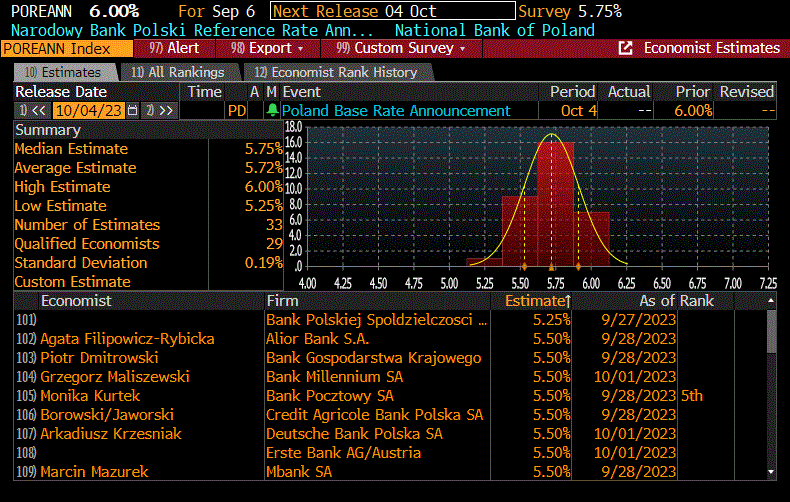Click the Standard Deviation row
Image resolution: width=790 pixels, height=502 pixels.
click(x=148, y=263)
